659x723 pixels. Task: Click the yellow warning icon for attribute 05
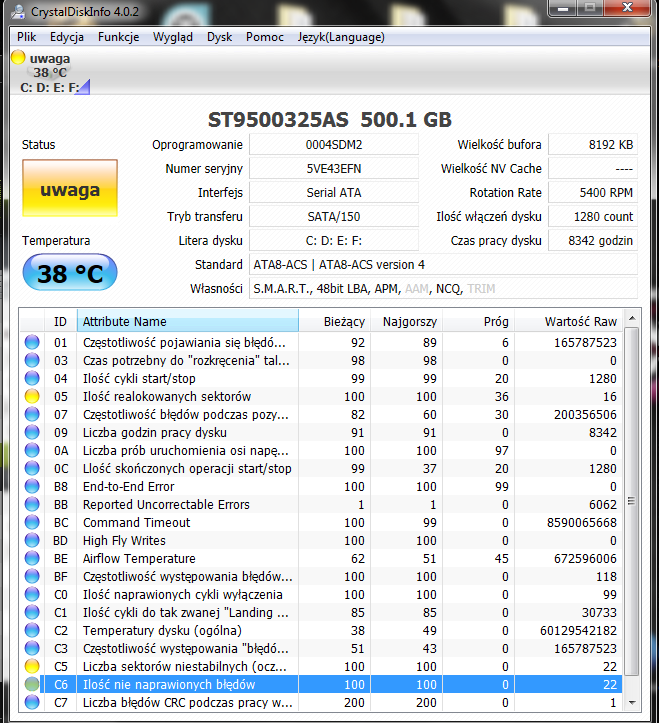[x=32, y=396]
